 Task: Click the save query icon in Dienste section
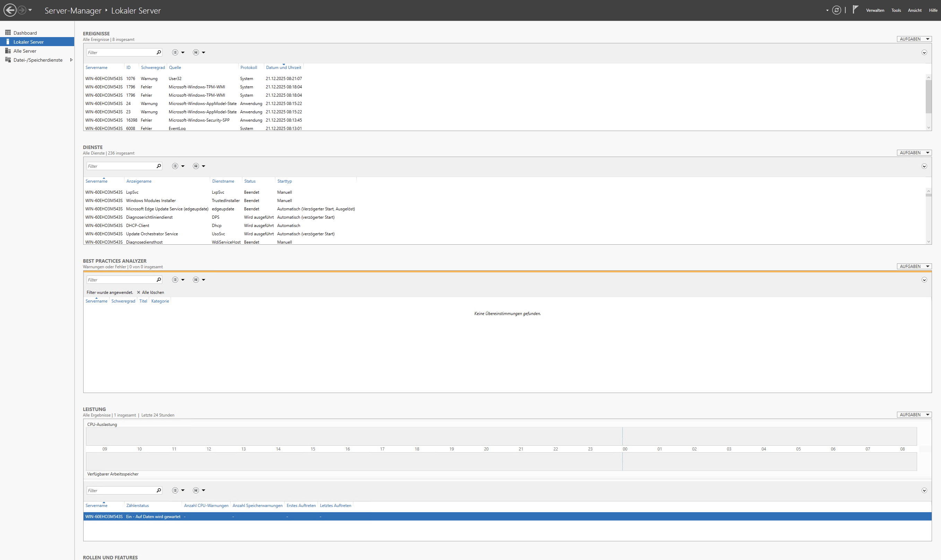coord(196,166)
